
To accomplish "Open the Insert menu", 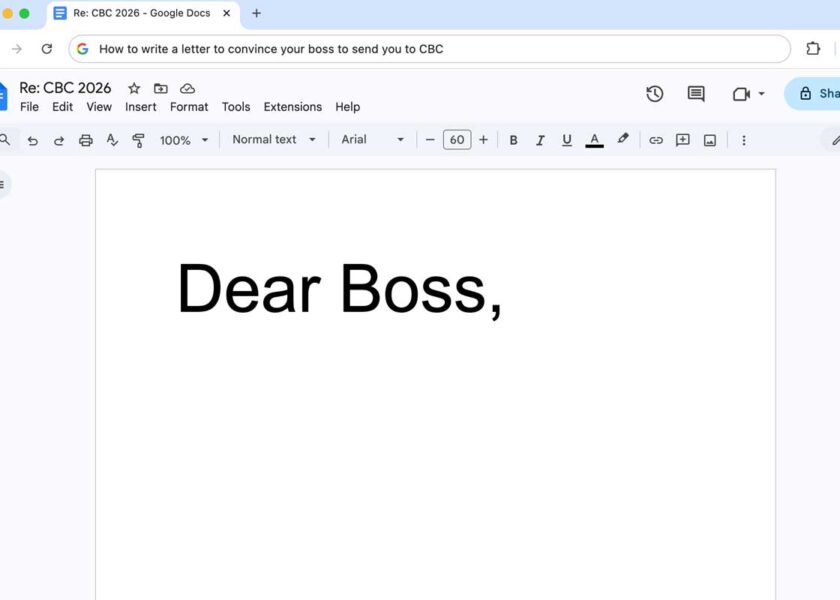I will [140, 107].
